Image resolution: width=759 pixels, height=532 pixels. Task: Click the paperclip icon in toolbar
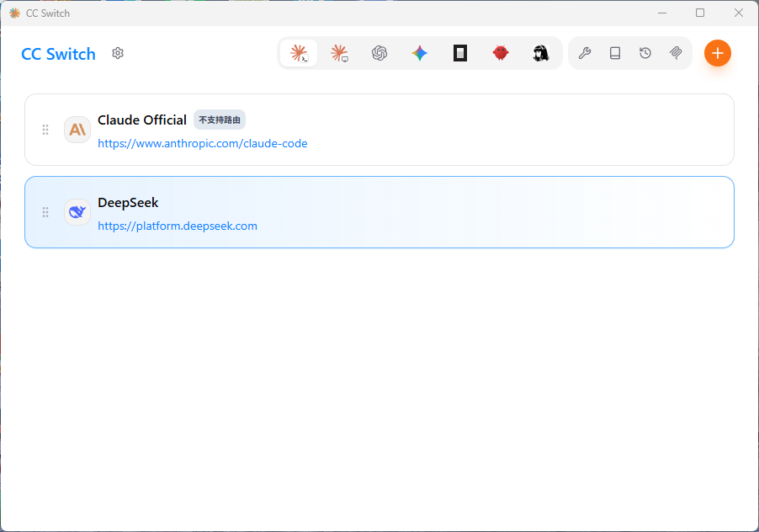pos(676,53)
